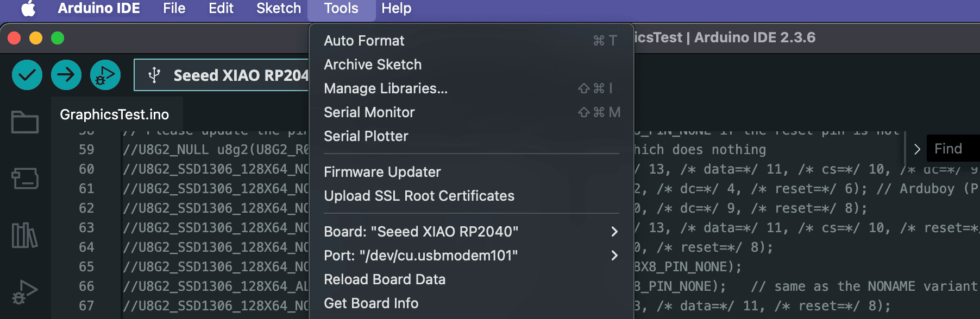The image size is (980, 319).
Task: Open the Sketch menu in menu bar
Action: [x=278, y=9]
